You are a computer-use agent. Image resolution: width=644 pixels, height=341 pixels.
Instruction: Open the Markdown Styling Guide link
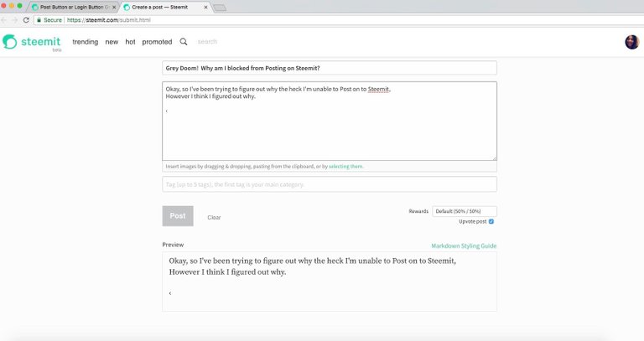tap(464, 245)
